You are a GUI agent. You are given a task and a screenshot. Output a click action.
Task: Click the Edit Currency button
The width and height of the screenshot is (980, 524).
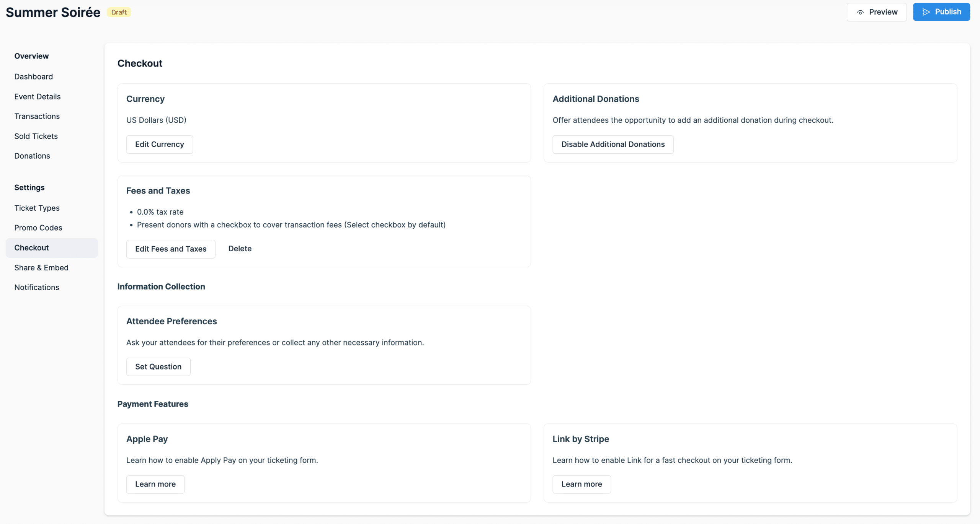(x=159, y=144)
